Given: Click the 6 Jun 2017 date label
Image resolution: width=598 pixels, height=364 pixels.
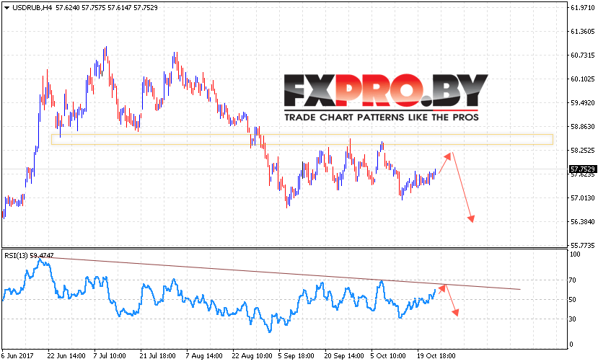Looking at the screenshot, I should 17,356.
